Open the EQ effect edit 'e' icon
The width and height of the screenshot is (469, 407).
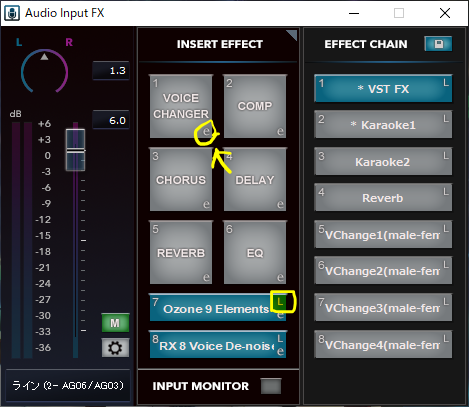pyautogui.click(x=280, y=277)
